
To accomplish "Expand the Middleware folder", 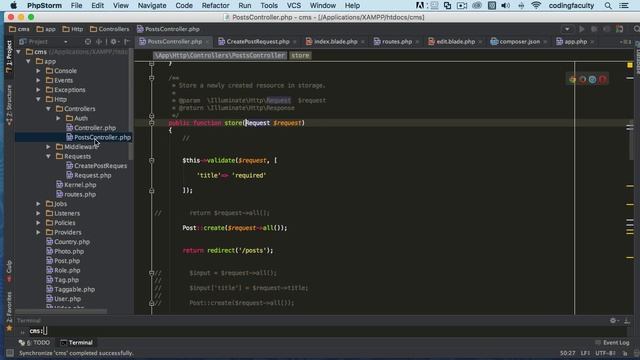I will (48, 147).
